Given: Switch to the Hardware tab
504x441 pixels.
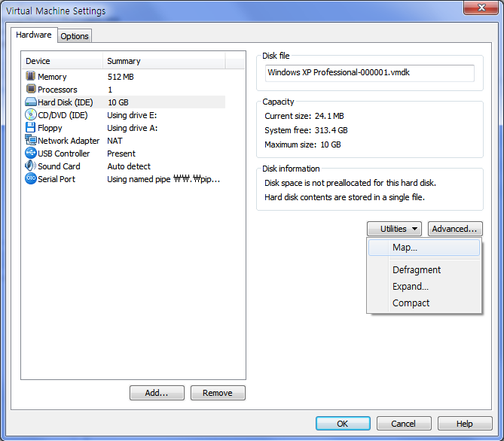Looking at the screenshot, I should [x=34, y=35].
